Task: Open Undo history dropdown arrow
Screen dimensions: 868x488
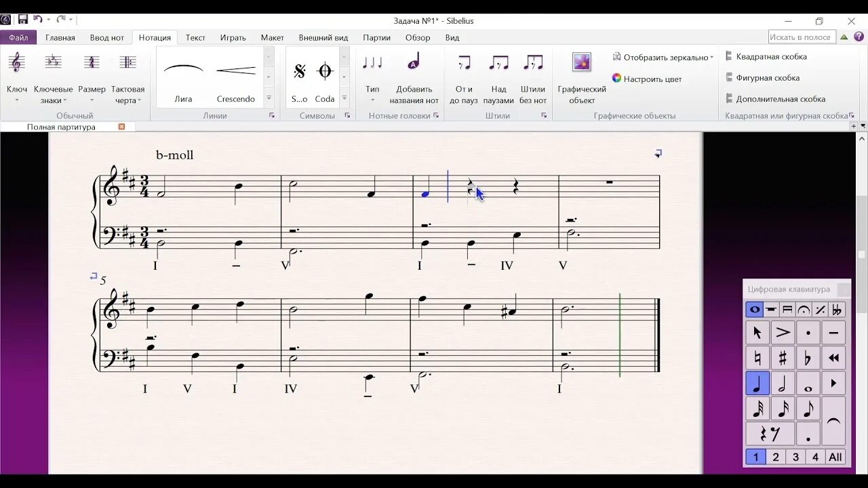Action: [x=49, y=20]
